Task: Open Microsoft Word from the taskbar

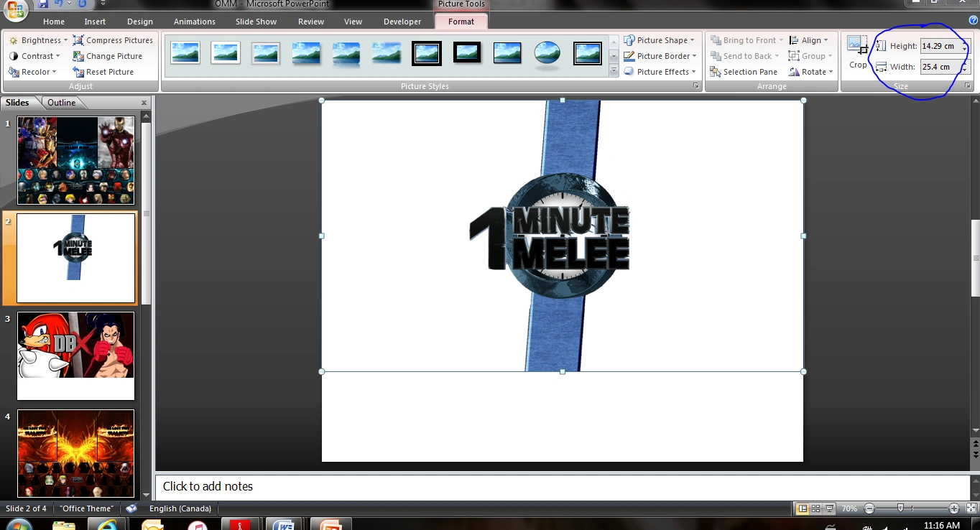Action: point(284,524)
